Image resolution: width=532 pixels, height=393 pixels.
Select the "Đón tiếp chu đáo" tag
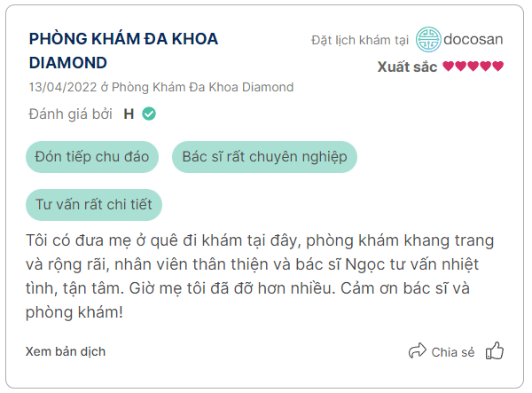[x=92, y=157]
